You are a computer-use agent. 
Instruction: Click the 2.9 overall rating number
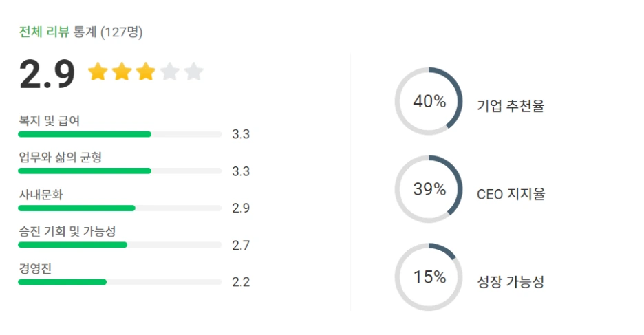pyautogui.click(x=47, y=74)
